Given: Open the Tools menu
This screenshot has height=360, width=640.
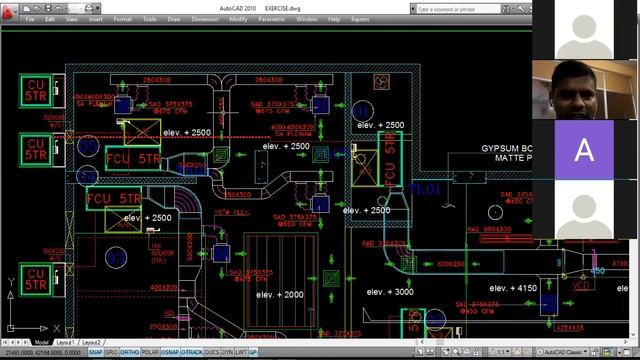Looking at the screenshot, I should 150,19.
